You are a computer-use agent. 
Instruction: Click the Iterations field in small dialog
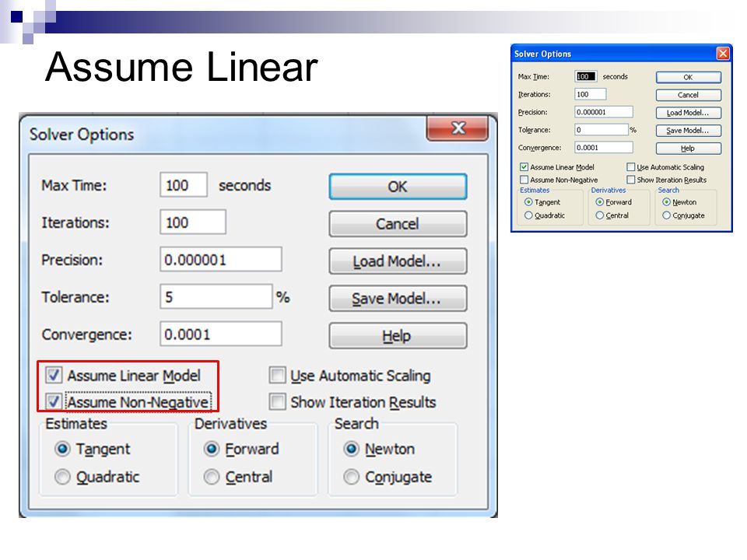pos(591,94)
